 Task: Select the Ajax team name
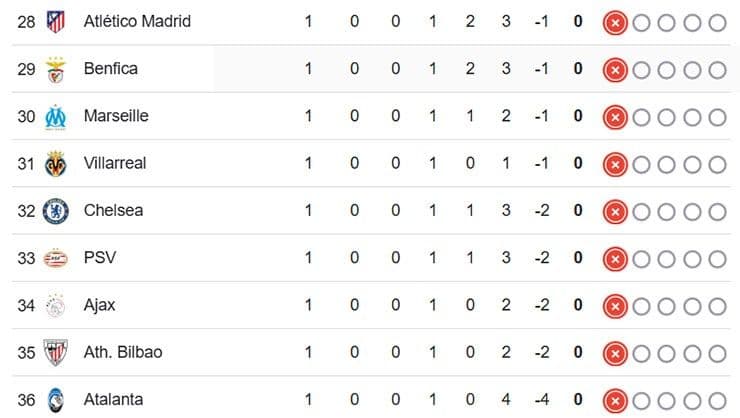[x=99, y=305]
